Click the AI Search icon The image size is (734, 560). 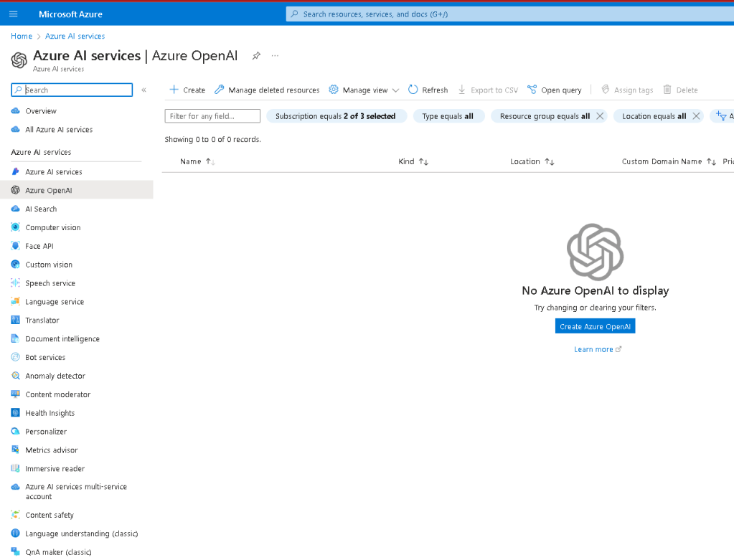(16, 209)
